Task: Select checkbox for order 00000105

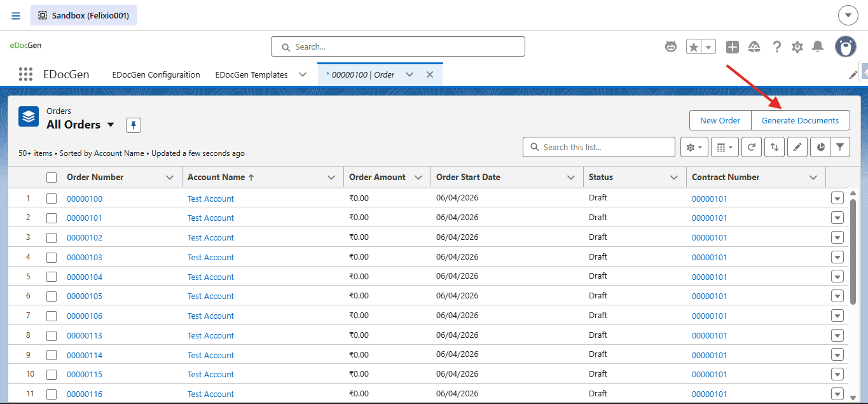Action: tap(52, 296)
